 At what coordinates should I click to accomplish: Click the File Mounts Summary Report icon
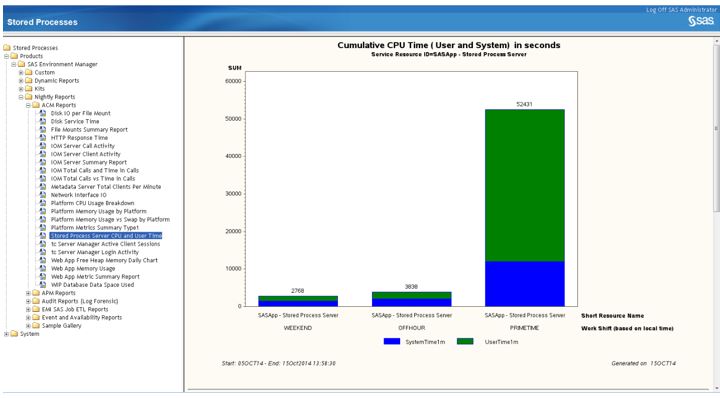coord(43,129)
